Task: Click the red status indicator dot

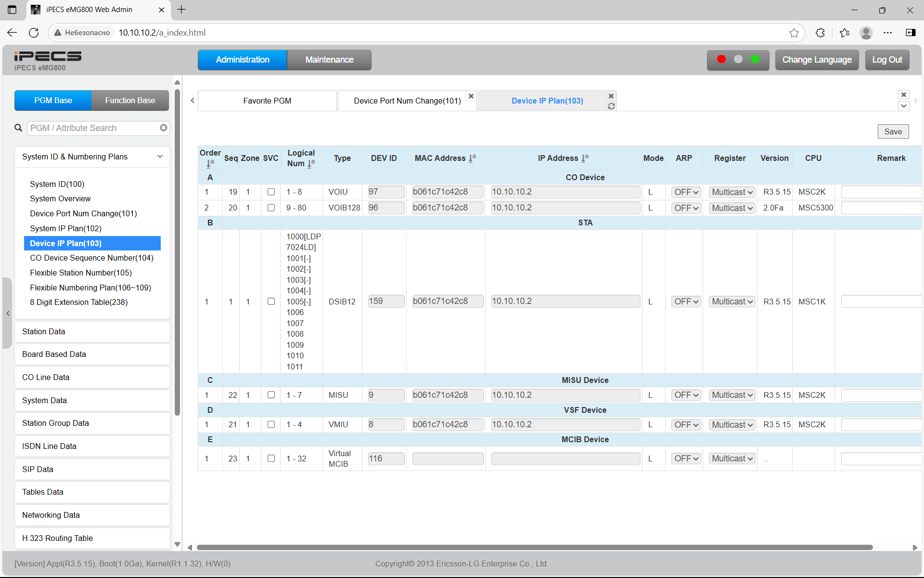Action: pyautogui.click(x=721, y=59)
